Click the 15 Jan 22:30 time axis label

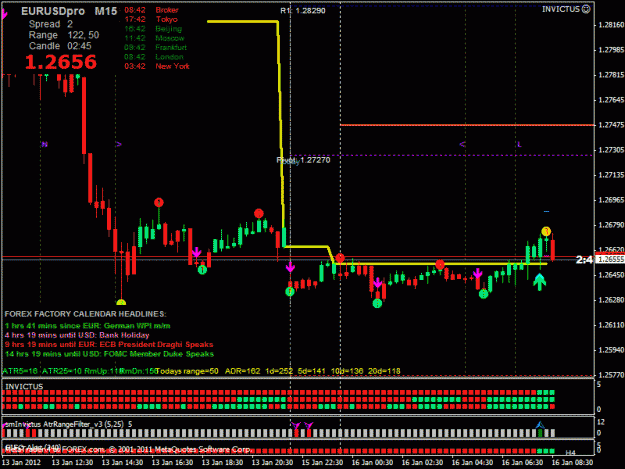pos(322,463)
